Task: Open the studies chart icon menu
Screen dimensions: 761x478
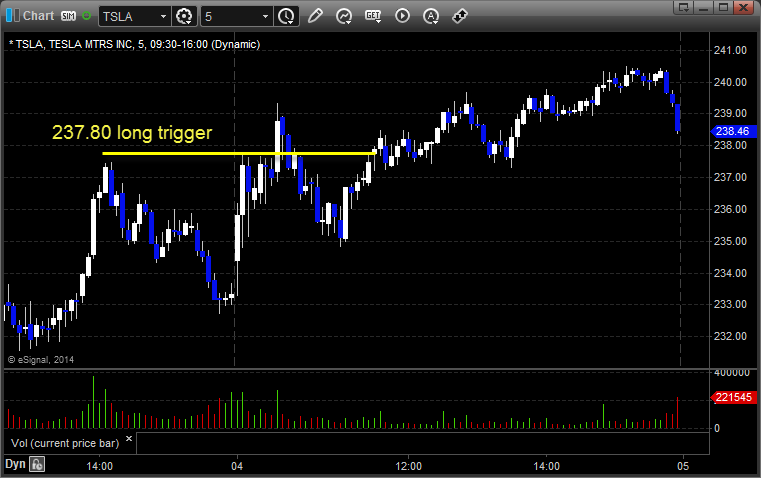Action: coord(344,16)
